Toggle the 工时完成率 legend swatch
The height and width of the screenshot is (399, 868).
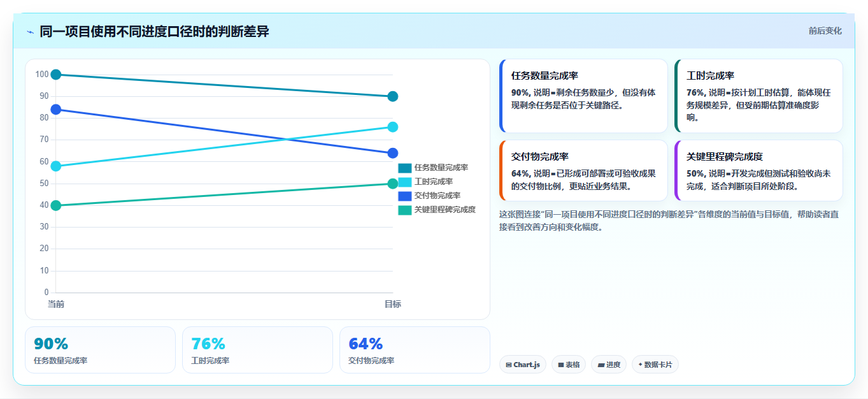click(405, 182)
